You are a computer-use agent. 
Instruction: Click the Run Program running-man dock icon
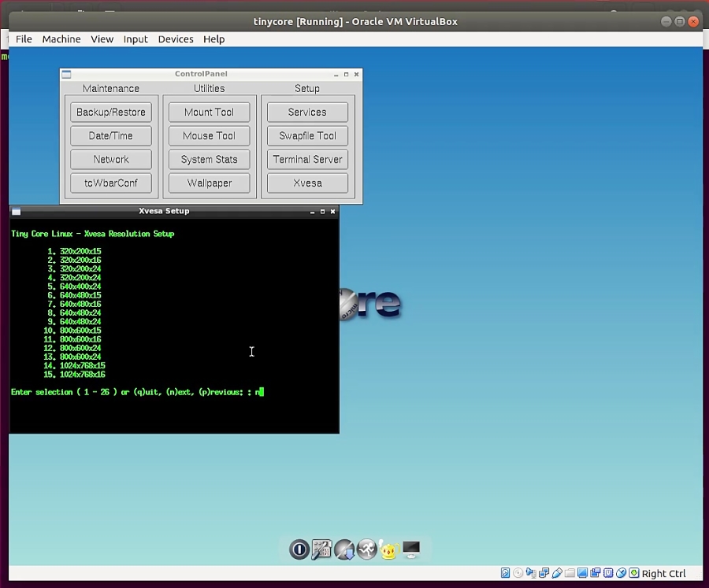click(366, 549)
